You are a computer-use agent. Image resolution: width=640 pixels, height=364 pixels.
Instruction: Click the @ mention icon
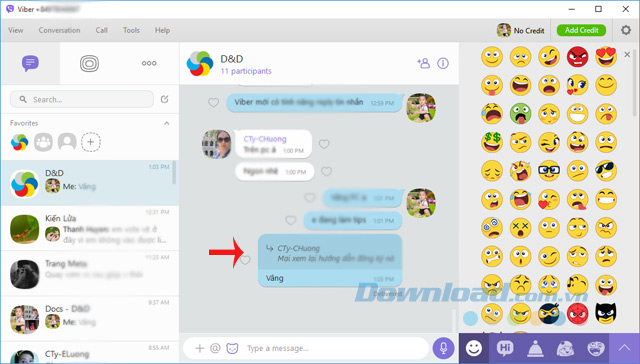click(215, 348)
